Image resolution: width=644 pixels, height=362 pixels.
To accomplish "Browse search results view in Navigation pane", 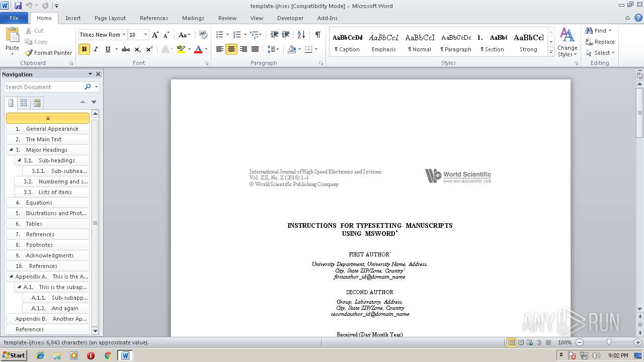I will point(37,103).
